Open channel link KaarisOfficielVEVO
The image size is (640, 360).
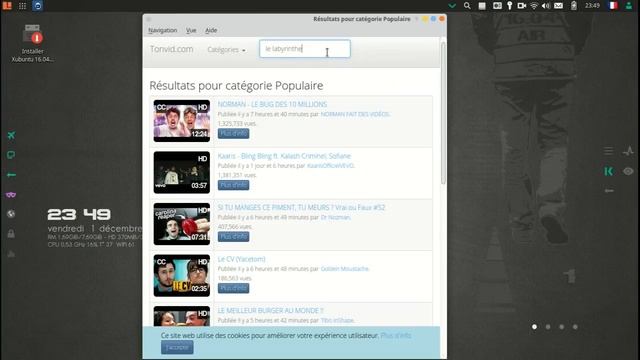pyautogui.click(x=331, y=166)
